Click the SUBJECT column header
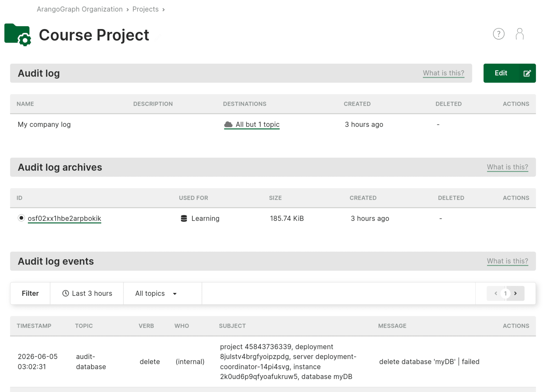The height and width of the screenshot is (392, 543). pos(232,326)
